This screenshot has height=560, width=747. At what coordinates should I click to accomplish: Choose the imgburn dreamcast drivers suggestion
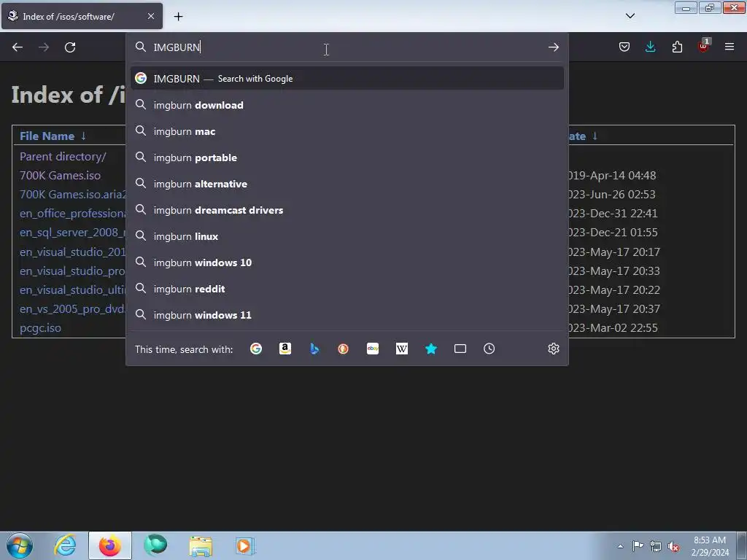tap(347, 210)
